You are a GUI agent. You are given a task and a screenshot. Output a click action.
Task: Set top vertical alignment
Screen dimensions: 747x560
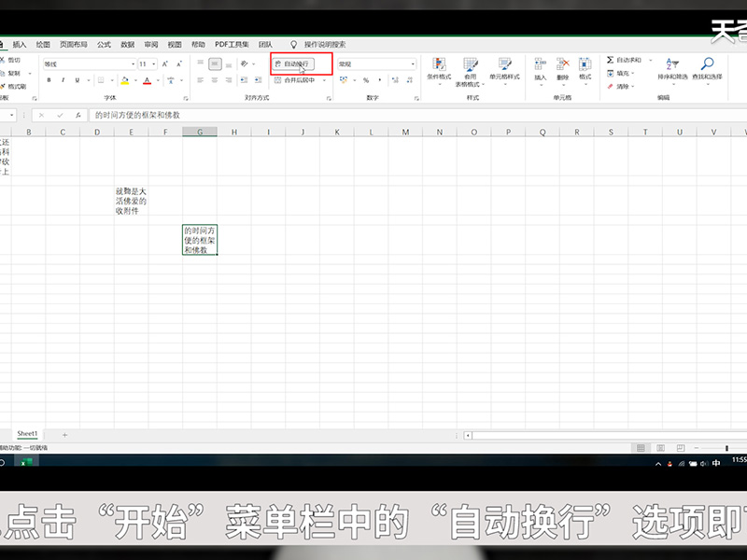point(201,63)
